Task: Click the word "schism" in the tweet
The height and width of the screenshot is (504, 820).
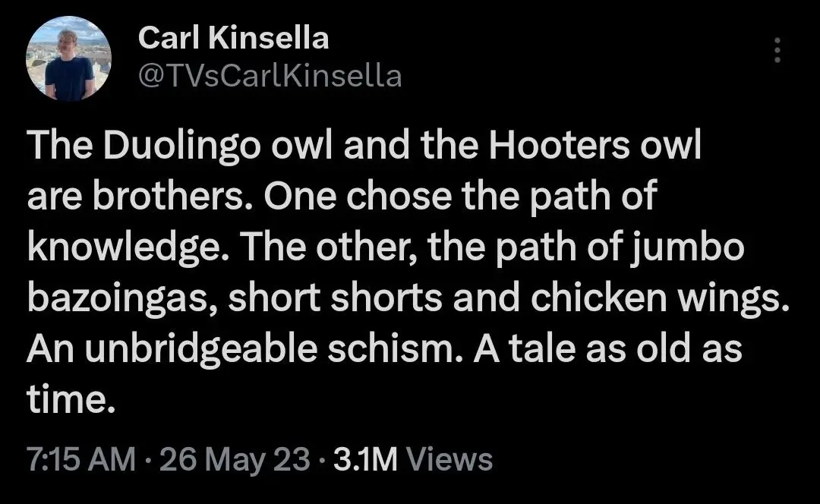Action: (402, 349)
